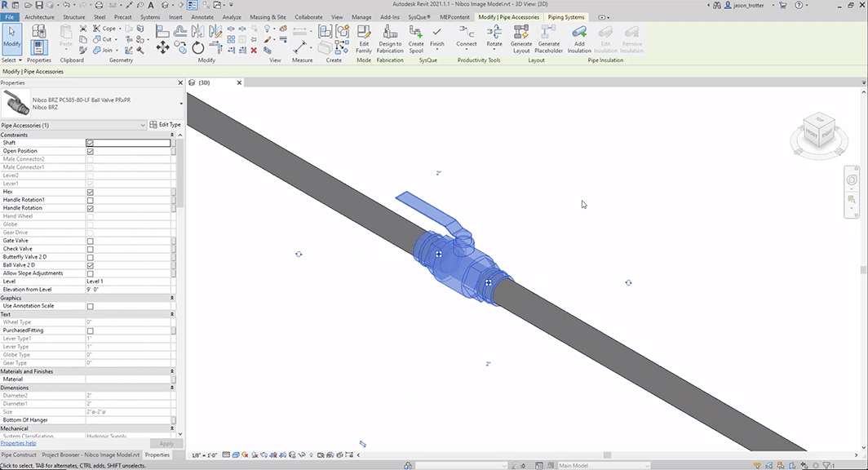Open the Properties help link
The image size is (868, 470).
pos(18,443)
